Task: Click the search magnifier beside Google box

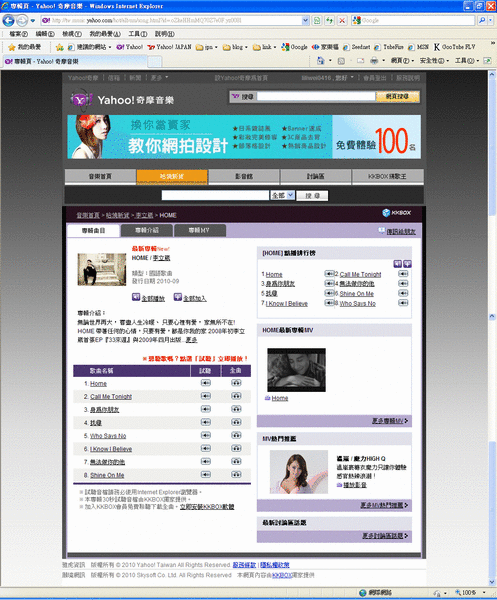Action: [x=482, y=20]
